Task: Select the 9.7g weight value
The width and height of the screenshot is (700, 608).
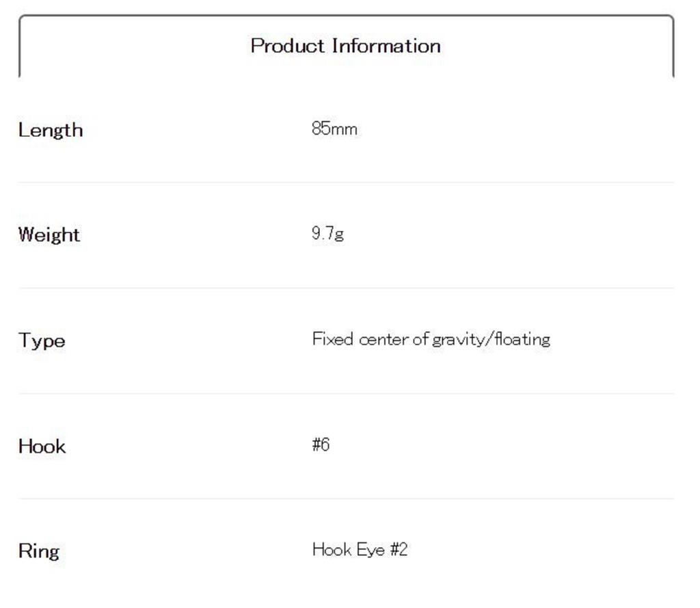Action: [327, 234]
